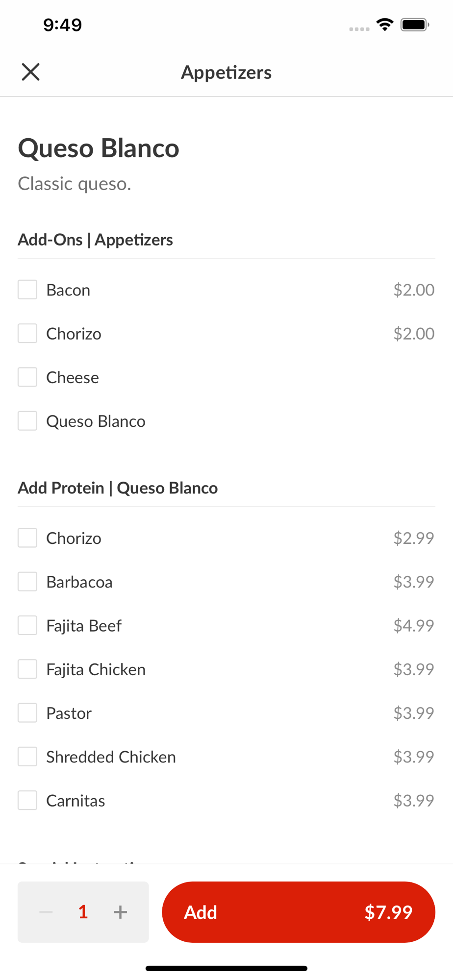
Task: Toggle the Pastor protein checkbox
Action: [x=27, y=713]
